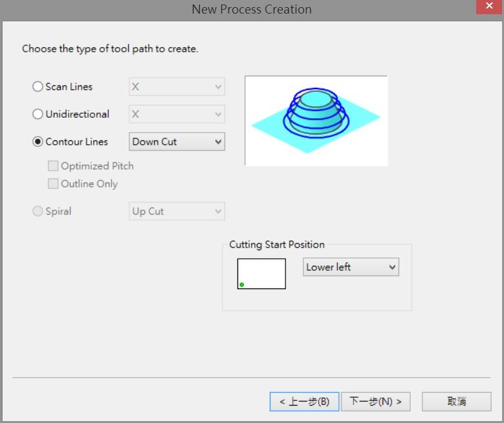Choose the Unidirectional tool path option

point(38,114)
